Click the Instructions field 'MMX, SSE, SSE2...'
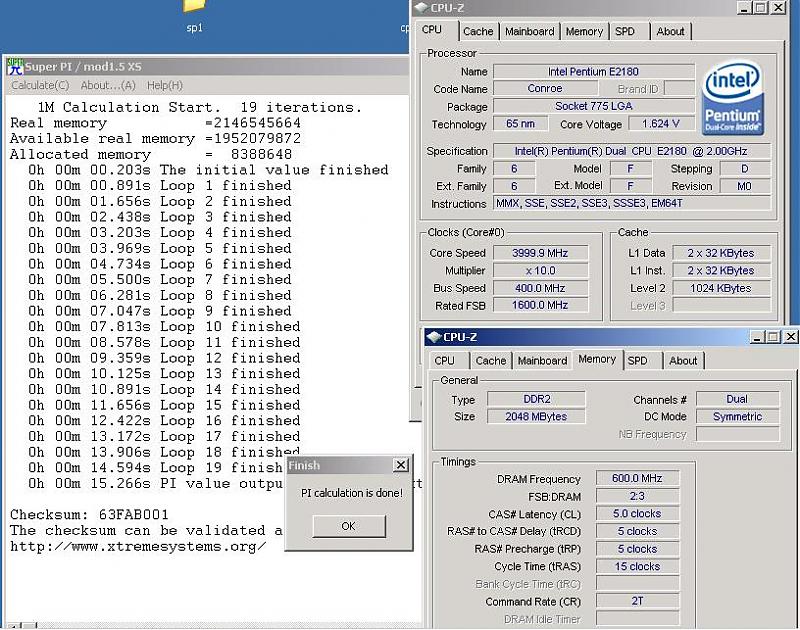Viewport: 800px width, 630px height. click(x=632, y=203)
